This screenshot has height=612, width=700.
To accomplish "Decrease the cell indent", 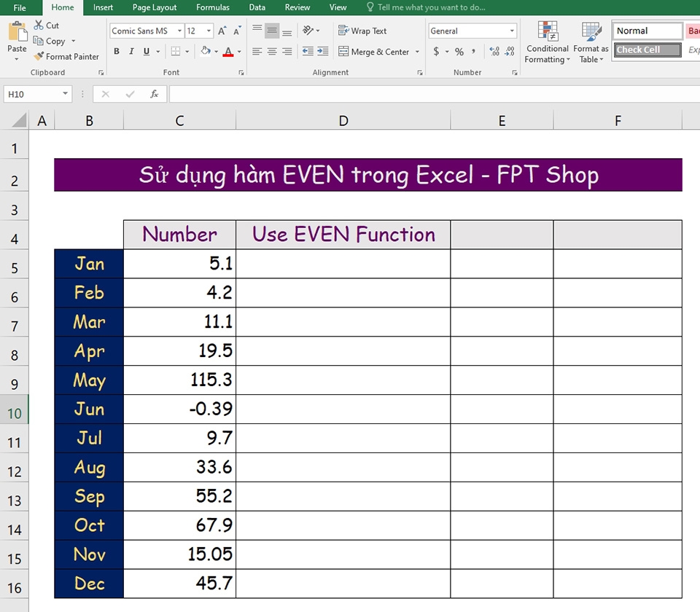I will [x=308, y=51].
